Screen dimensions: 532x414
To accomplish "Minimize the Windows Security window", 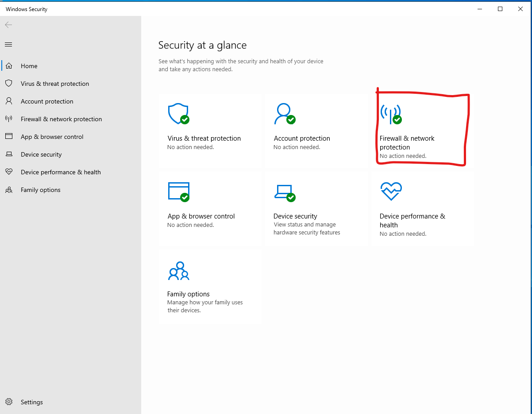I will tap(480, 9).
